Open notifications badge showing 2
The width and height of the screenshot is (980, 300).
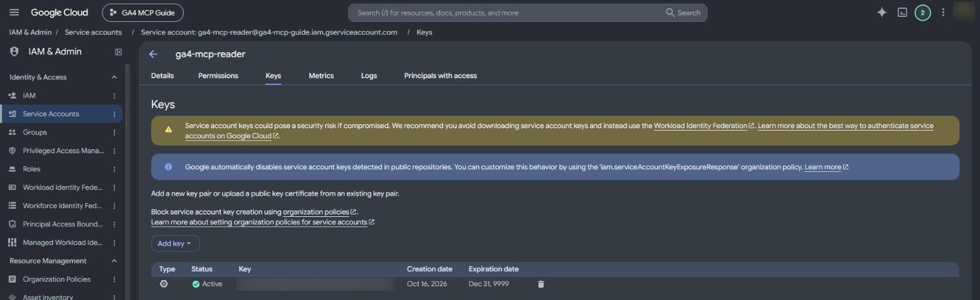[922, 12]
